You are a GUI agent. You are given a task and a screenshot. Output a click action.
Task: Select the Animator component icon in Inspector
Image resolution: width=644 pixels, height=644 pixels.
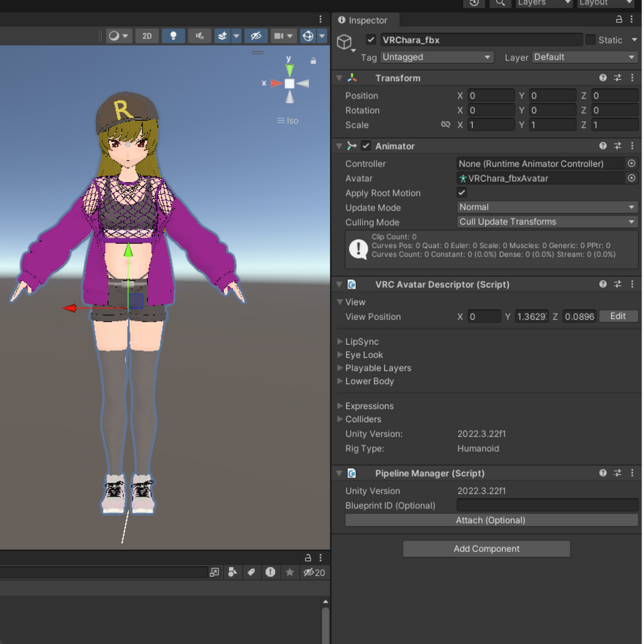(x=352, y=146)
